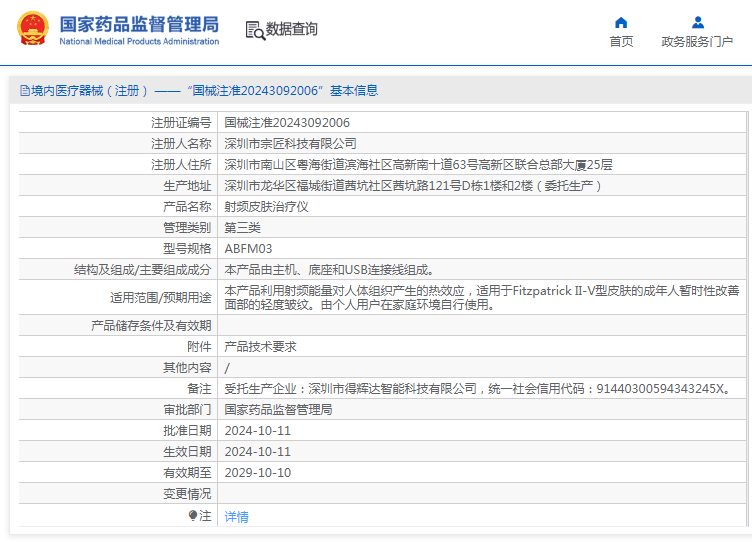The image size is (752, 542).
Task: Click the national emblem logo
Action: click(x=33, y=29)
